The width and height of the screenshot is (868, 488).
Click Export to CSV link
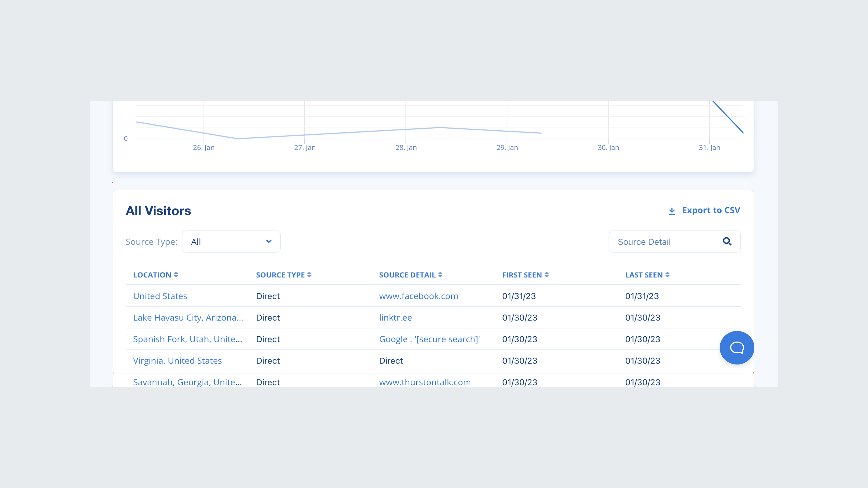(x=711, y=210)
